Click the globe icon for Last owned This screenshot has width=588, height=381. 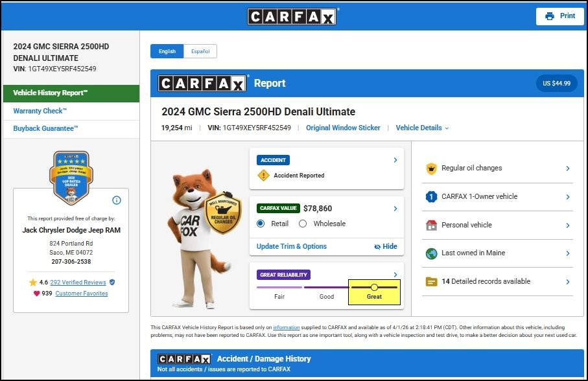point(431,253)
